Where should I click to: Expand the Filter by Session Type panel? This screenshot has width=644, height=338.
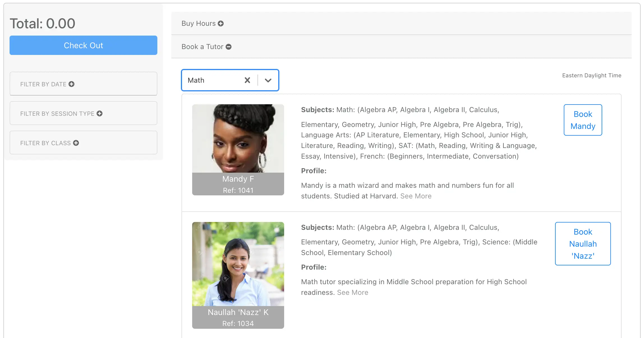tap(83, 113)
